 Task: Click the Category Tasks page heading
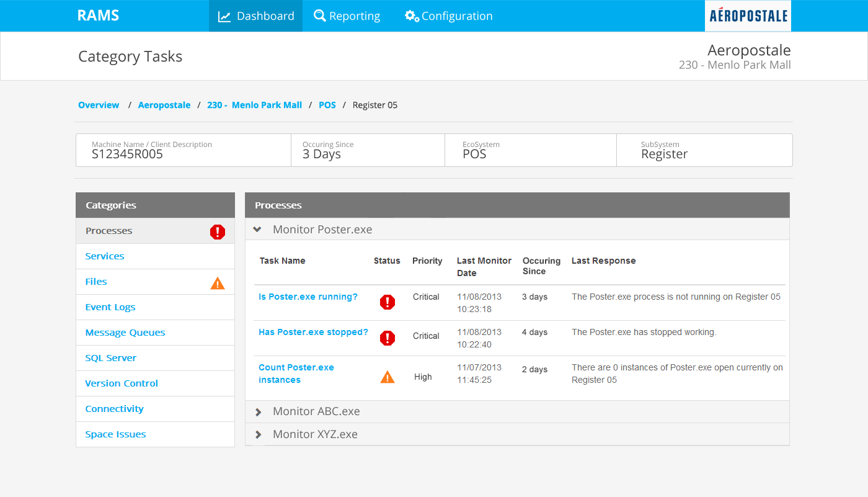coord(130,56)
